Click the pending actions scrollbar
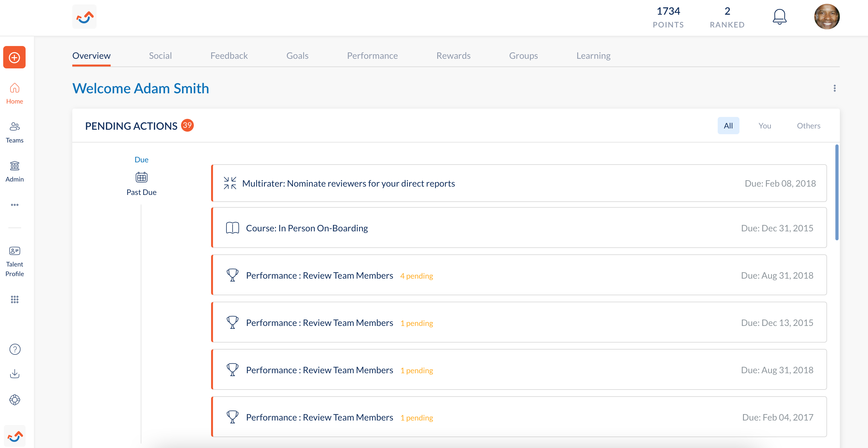 [x=836, y=192]
